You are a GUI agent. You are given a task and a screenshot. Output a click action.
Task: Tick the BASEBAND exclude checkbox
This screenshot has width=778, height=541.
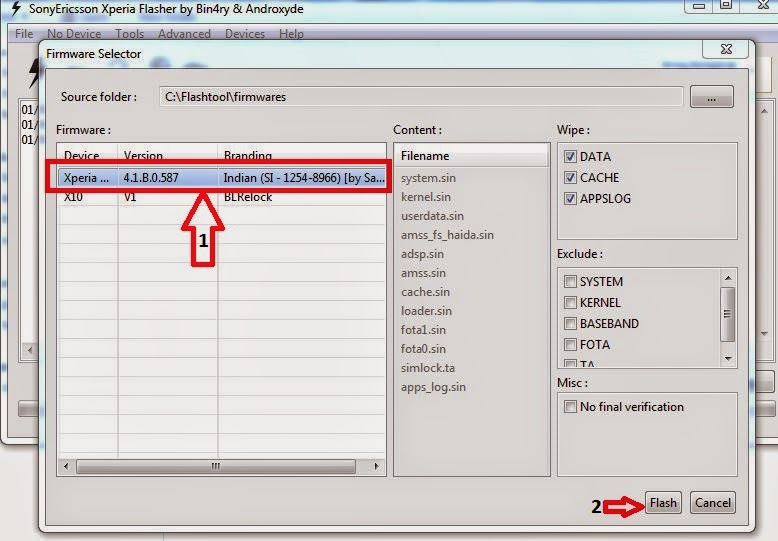tap(570, 324)
